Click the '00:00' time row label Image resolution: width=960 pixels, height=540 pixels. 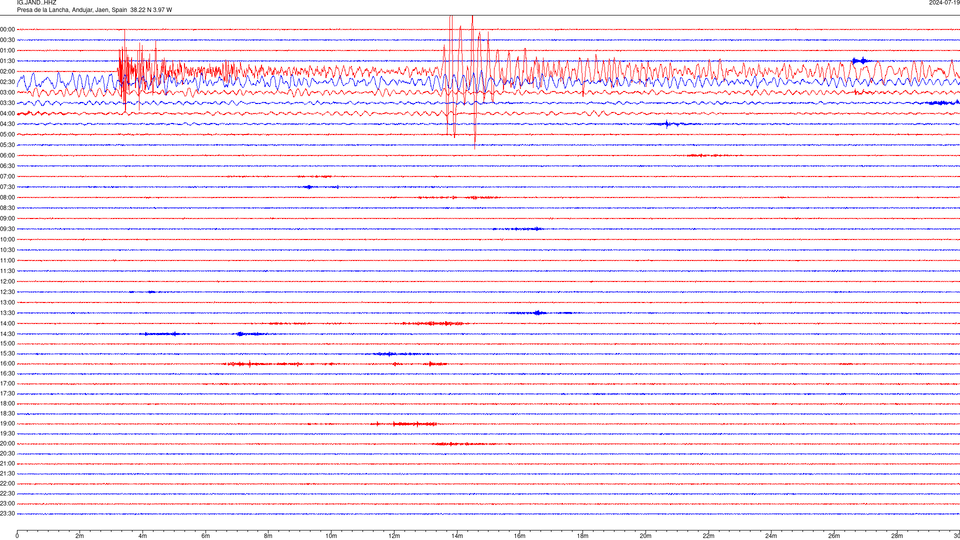click(7, 29)
